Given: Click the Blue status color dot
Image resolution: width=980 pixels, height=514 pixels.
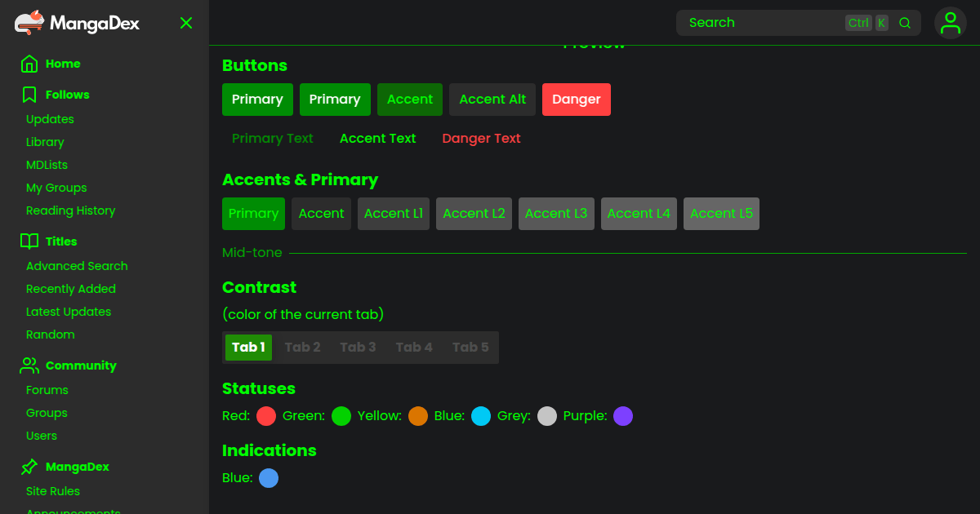Looking at the screenshot, I should point(481,416).
